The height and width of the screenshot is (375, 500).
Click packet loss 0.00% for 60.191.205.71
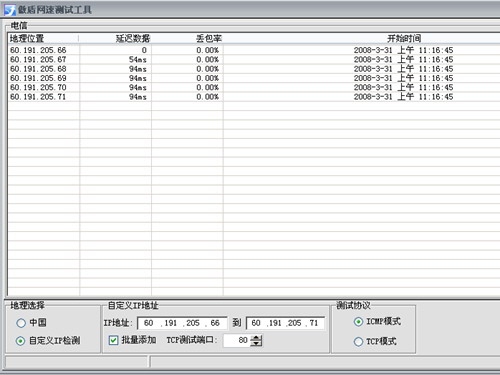(207, 97)
